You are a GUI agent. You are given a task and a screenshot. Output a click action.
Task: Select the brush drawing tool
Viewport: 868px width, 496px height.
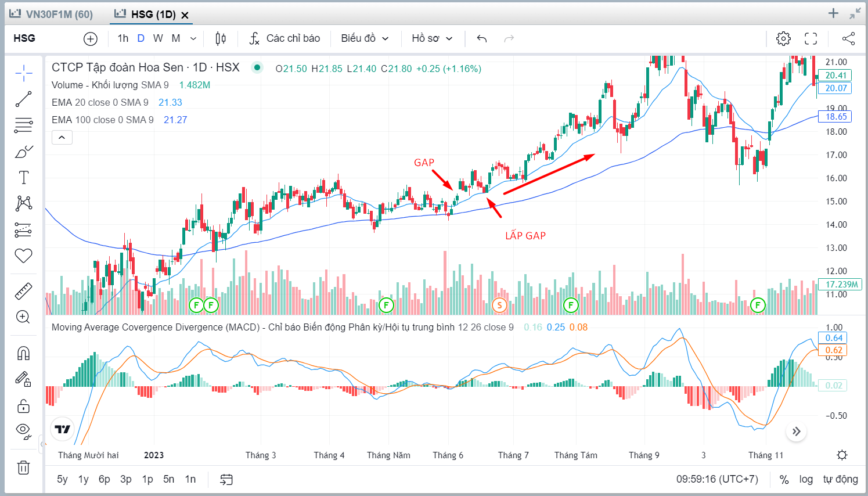click(24, 152)
